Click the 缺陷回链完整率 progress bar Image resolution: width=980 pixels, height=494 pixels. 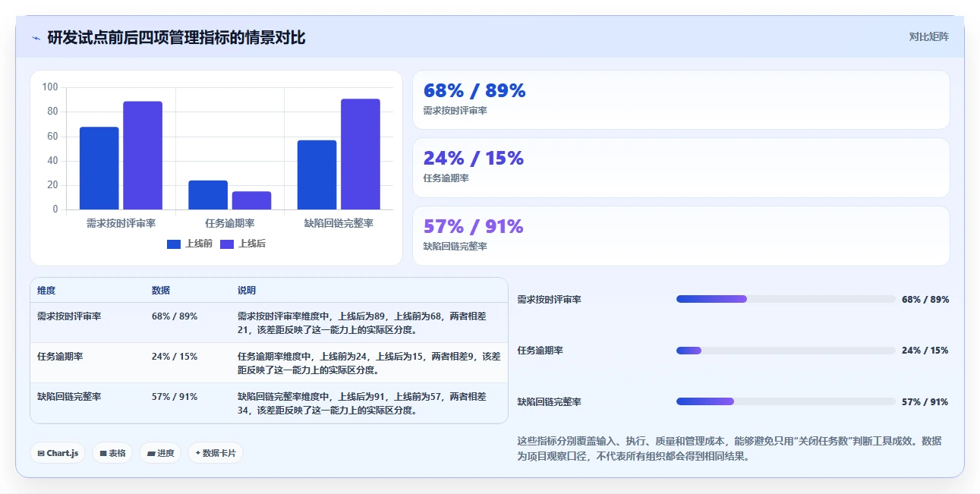click(x=786, y=401)
